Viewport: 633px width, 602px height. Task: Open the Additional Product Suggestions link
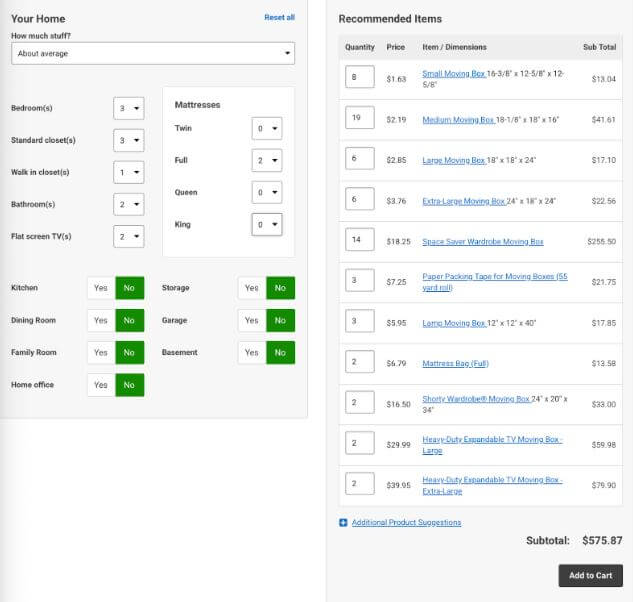click(406, 523)
